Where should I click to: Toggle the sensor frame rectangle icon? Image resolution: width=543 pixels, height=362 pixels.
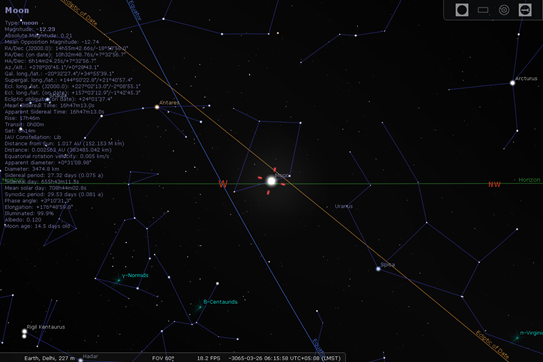pyautogui.click(x=483, y=10)
